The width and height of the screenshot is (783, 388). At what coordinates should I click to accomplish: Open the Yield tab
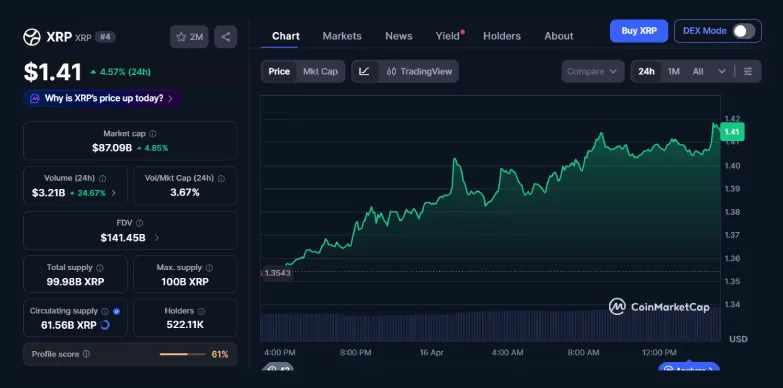tap(448, 36)
